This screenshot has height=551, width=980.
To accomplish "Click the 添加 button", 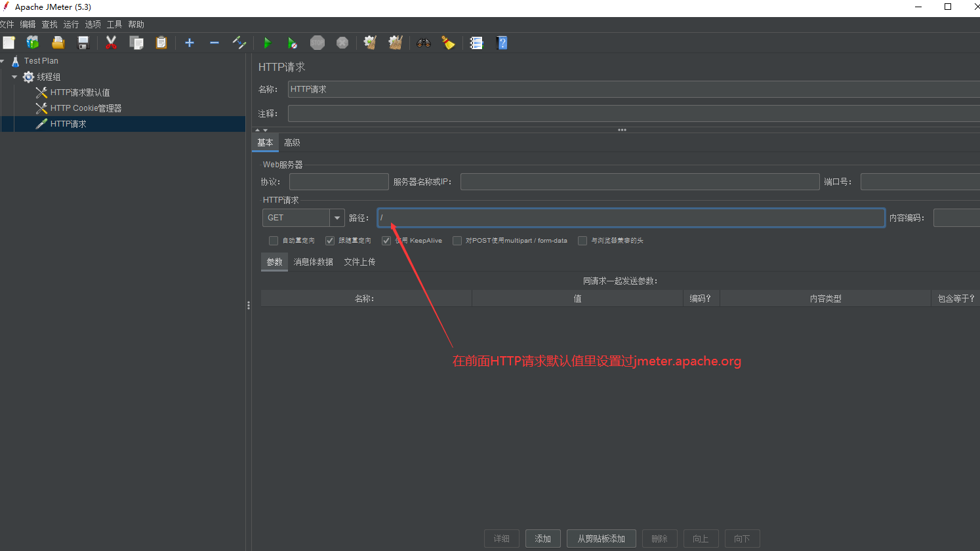I will (543, 539).
